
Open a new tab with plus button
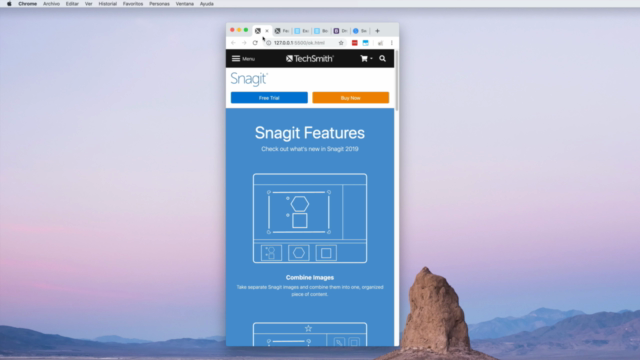point(377,31)
